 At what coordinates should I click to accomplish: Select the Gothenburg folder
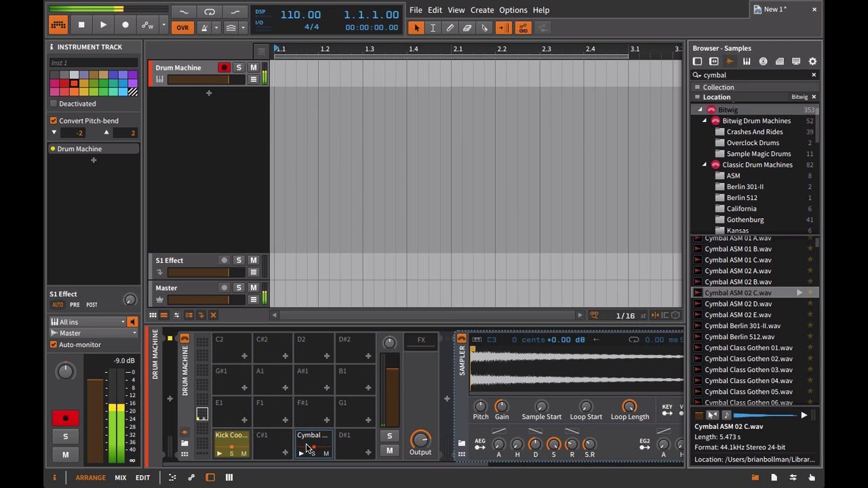(745, 220)
